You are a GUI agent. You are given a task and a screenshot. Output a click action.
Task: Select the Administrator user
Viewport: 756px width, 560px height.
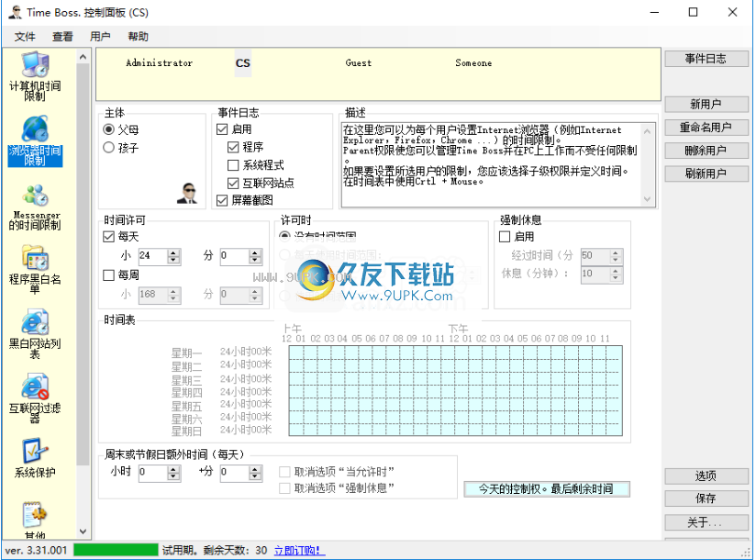click(x=159, y=63)
